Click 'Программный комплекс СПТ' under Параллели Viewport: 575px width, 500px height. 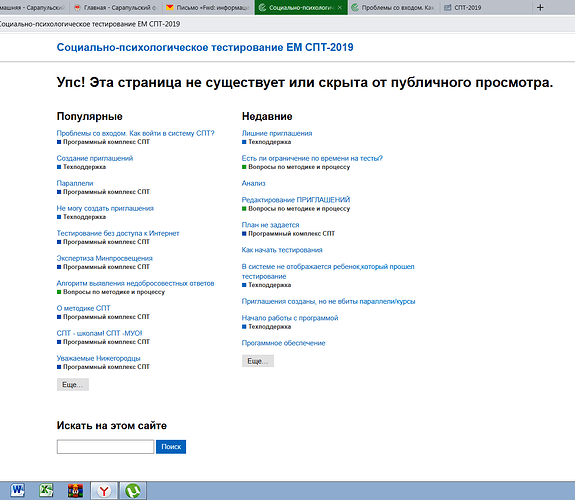106,192
